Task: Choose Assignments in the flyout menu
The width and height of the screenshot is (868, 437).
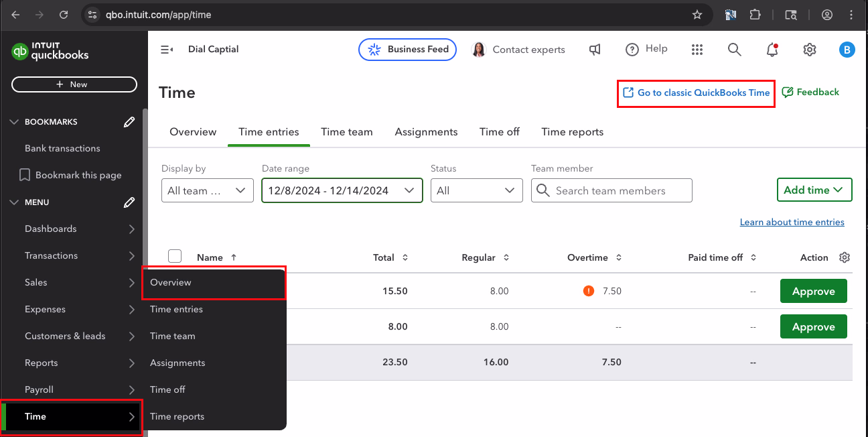Action: pos(177,363)
